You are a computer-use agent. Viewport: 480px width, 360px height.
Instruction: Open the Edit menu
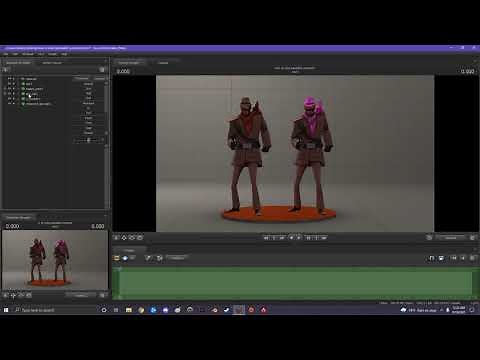(15, 54)
